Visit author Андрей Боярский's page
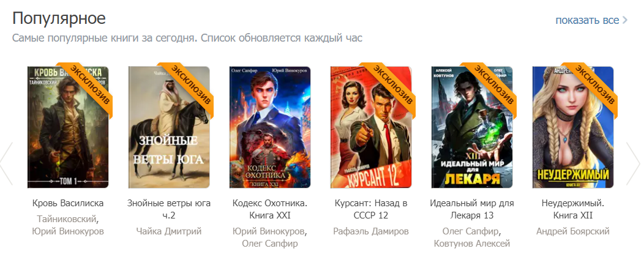The image size is (644, 265). (573, 231)
